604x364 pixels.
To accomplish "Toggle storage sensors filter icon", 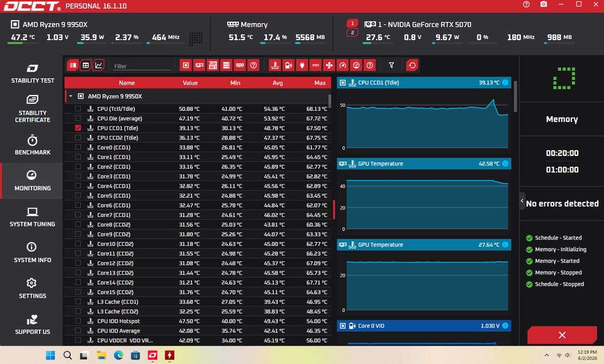I will pos(226,65).
